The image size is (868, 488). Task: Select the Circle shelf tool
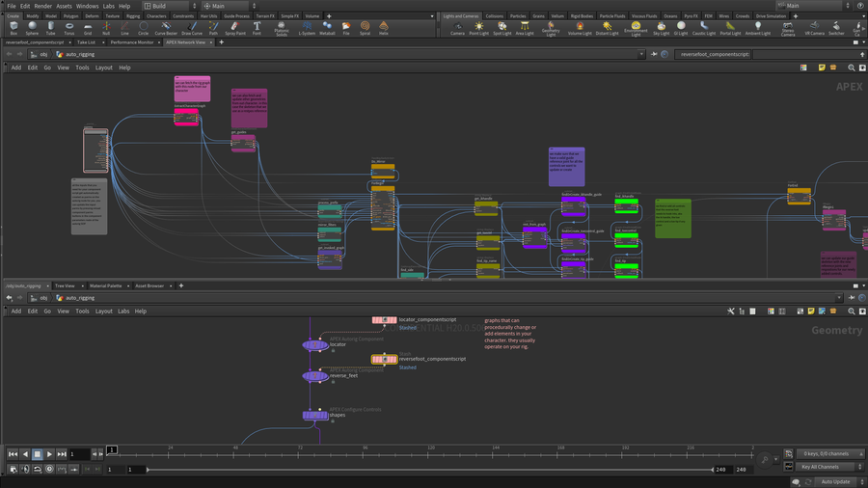coord(144,28)
